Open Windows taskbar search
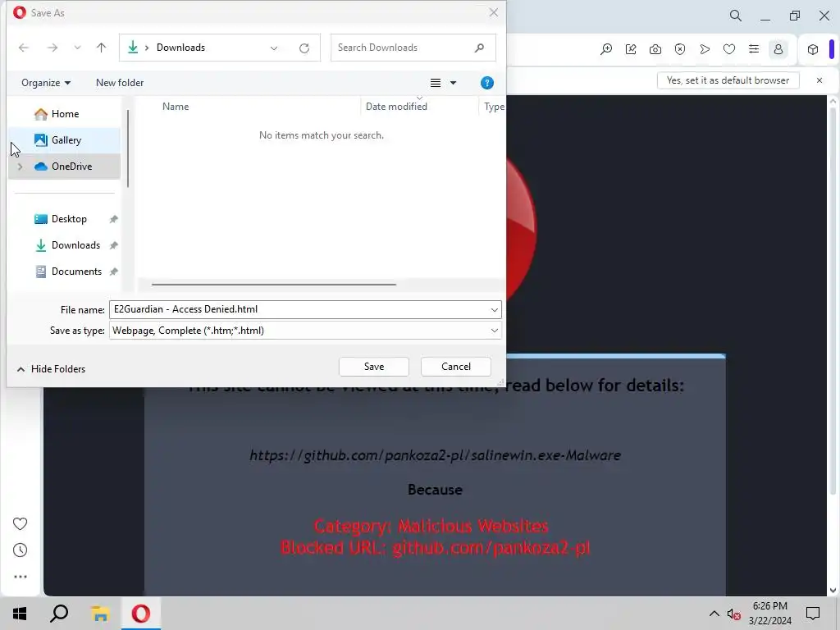This screenshot has height=630, width=840. click(x=59, y=614)
